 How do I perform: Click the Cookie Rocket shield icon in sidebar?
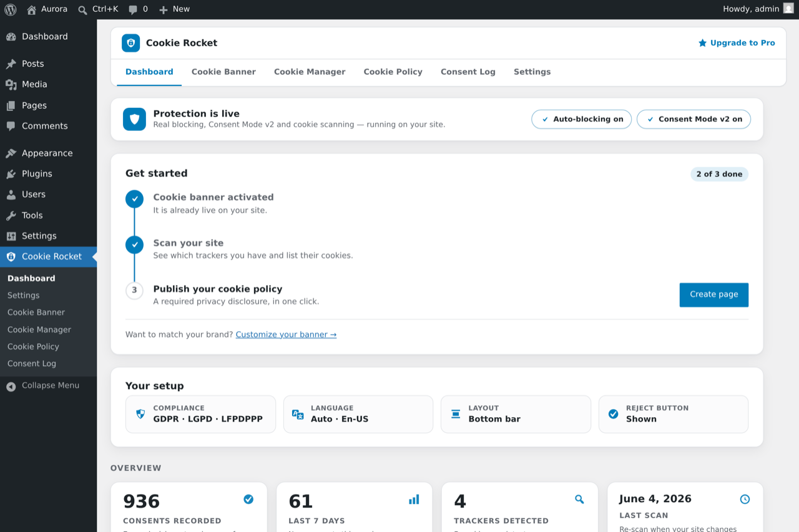[x=11, y=256]
